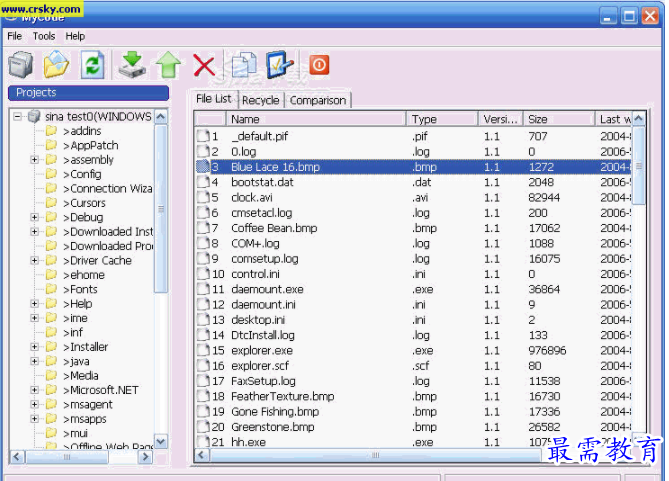Viewport: 669px width, 481px height.
Task: Expand the >Microsoft.NET folder node
Action: tap(35, 390)
